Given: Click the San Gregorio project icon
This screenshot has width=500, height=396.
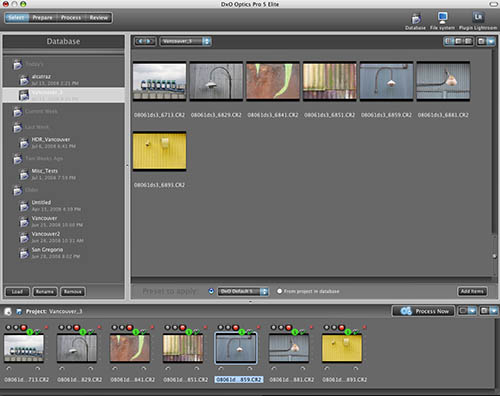Looking at the screenshot, I should coord(24,253).
